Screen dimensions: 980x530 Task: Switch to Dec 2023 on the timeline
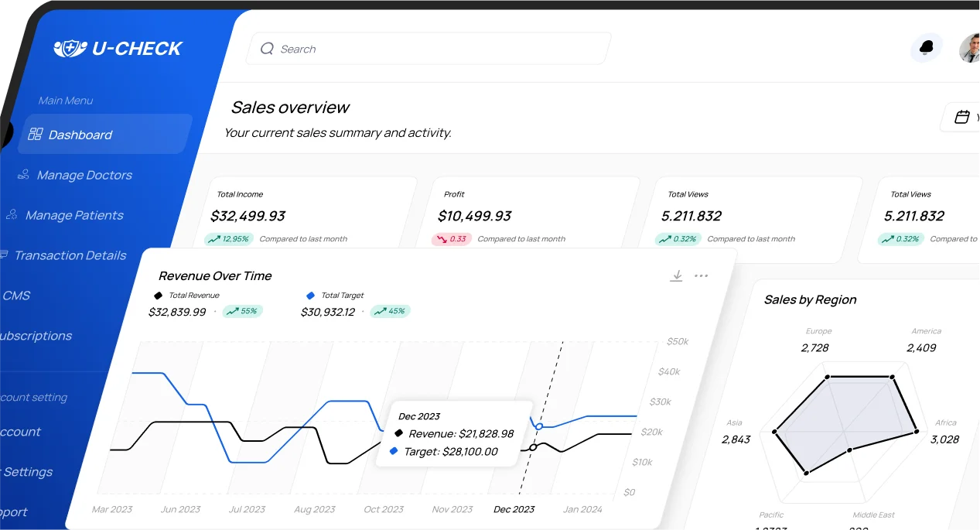point(513,509)
